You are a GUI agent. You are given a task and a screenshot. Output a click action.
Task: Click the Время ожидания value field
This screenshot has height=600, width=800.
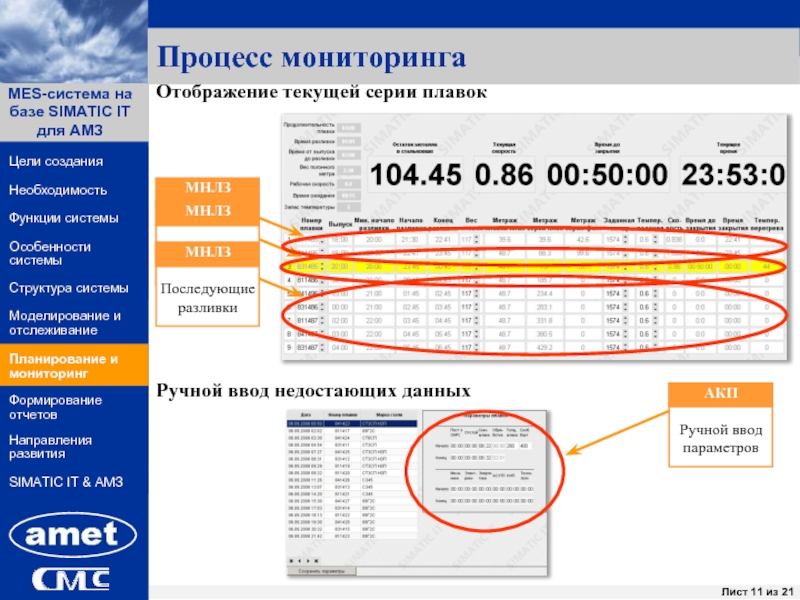349,195
